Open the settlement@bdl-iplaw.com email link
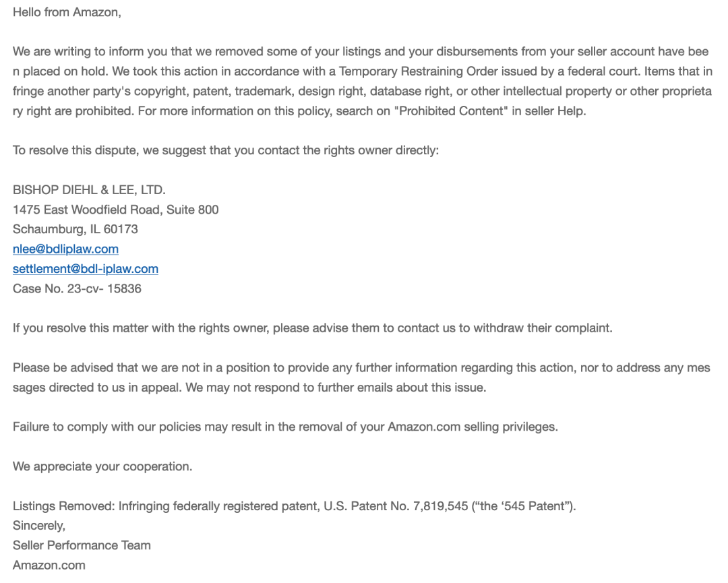Image resolution: width=728 pixels, height=583 pixels. pos(86,269)
